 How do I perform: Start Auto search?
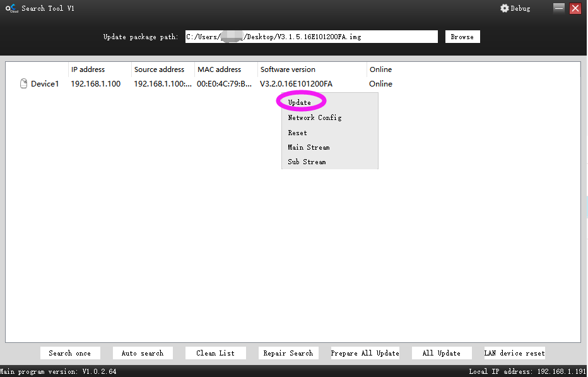143,353
